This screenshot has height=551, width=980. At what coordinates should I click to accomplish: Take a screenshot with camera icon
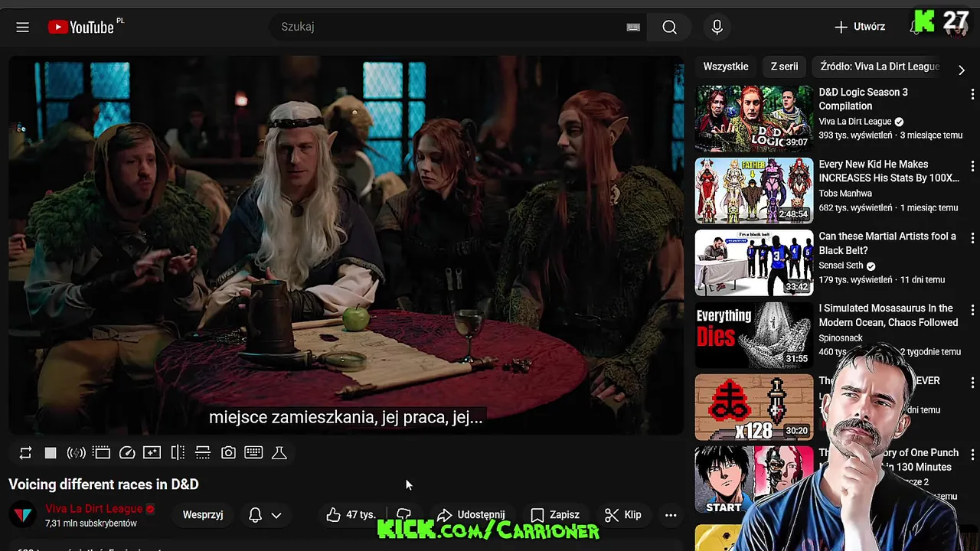pyautogui.click(x=228, y=453)
